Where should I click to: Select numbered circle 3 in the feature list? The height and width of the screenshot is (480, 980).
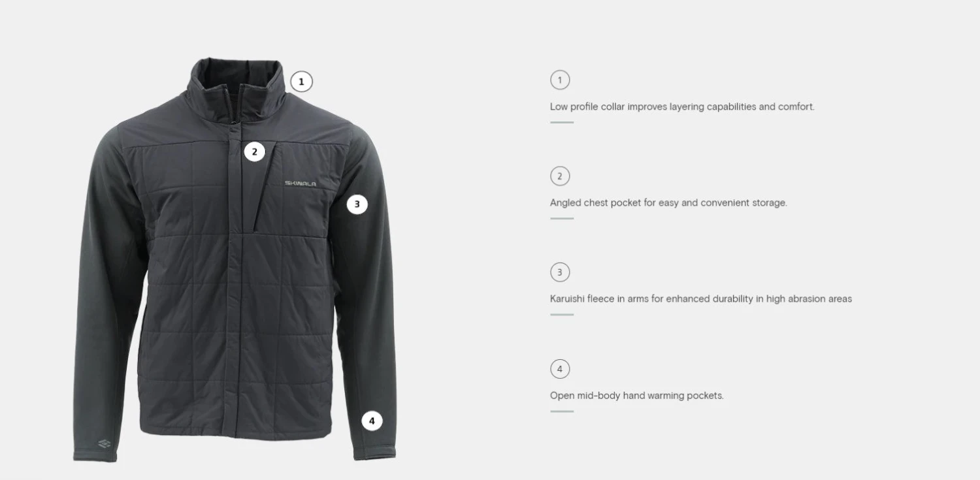tap(560, 272)
